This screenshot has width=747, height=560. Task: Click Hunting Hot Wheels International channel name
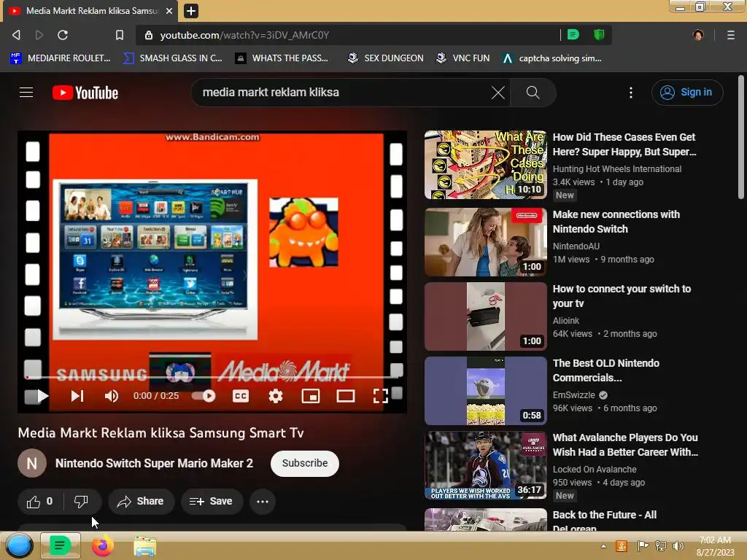click(617, 168)
